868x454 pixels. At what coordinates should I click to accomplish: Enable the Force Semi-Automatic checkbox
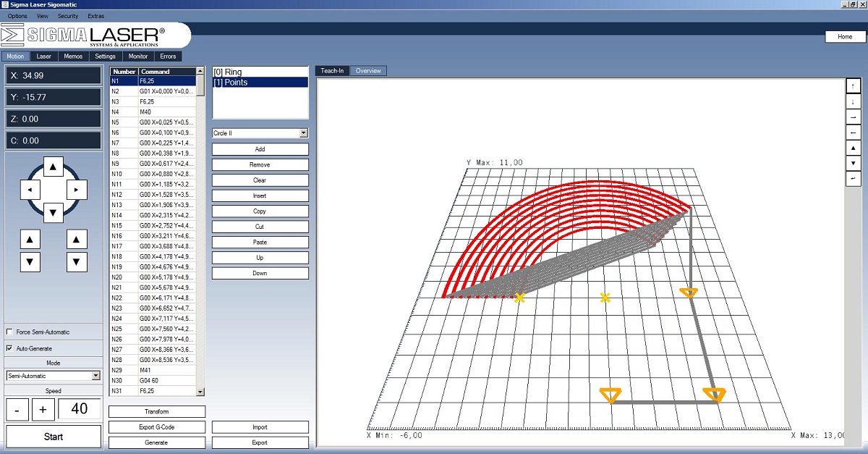point(9,332)
